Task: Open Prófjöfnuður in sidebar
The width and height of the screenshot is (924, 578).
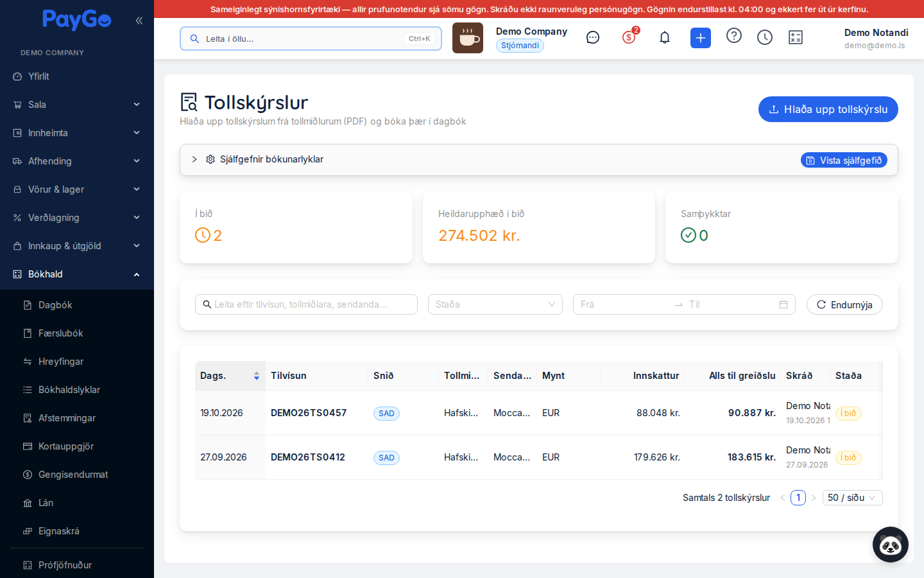Action: click(77, 565)
